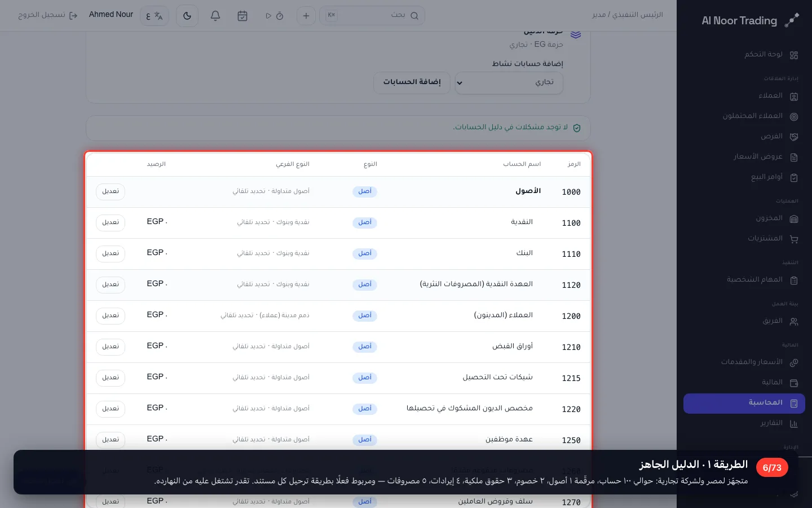The height and width of the screenshot is (508, 812).
Task: Open لوحة التحكم dashboard
Action: 744,55
